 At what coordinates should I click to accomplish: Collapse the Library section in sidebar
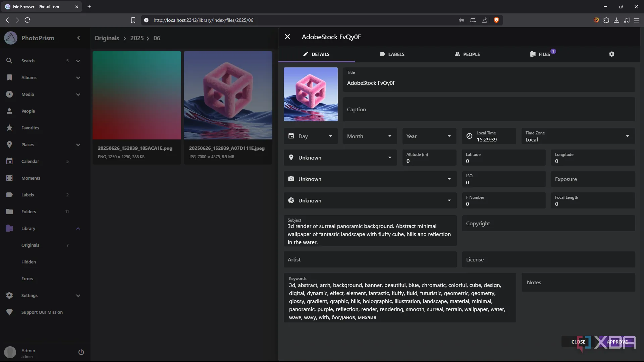(x=78, y=228)
